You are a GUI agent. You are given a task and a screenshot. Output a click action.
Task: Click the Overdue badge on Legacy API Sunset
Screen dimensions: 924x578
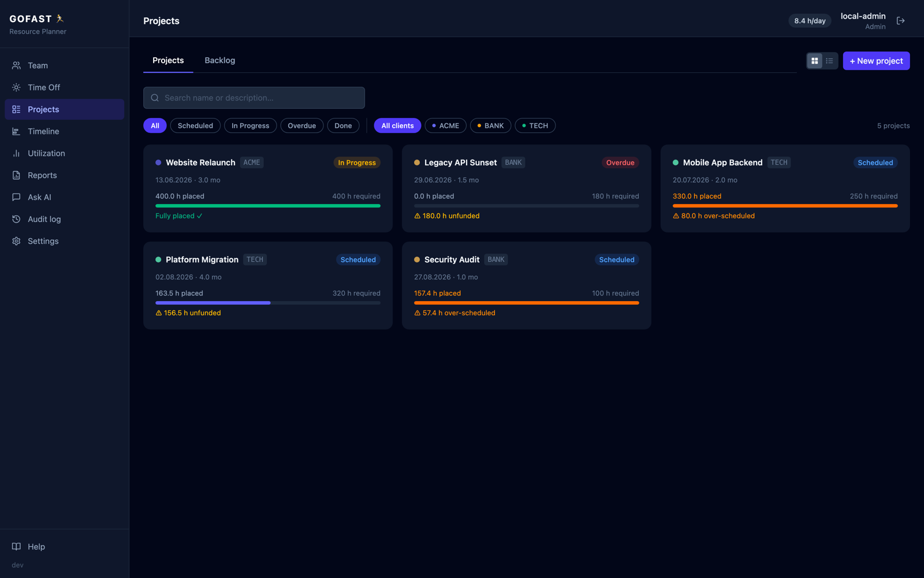coord(620,162)
